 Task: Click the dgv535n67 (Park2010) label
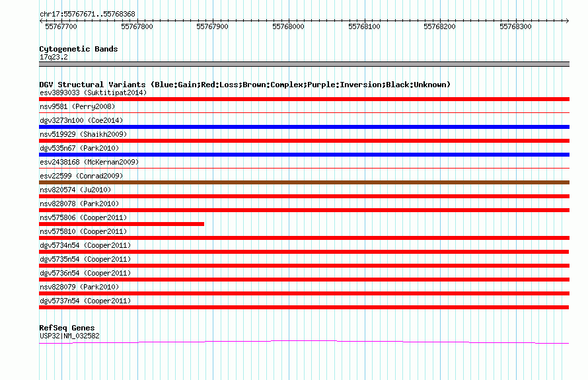[x=79, y=148]
